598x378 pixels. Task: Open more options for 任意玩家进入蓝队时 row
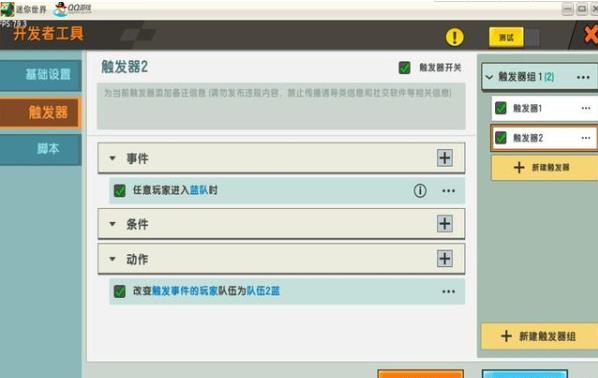point(448,191)
